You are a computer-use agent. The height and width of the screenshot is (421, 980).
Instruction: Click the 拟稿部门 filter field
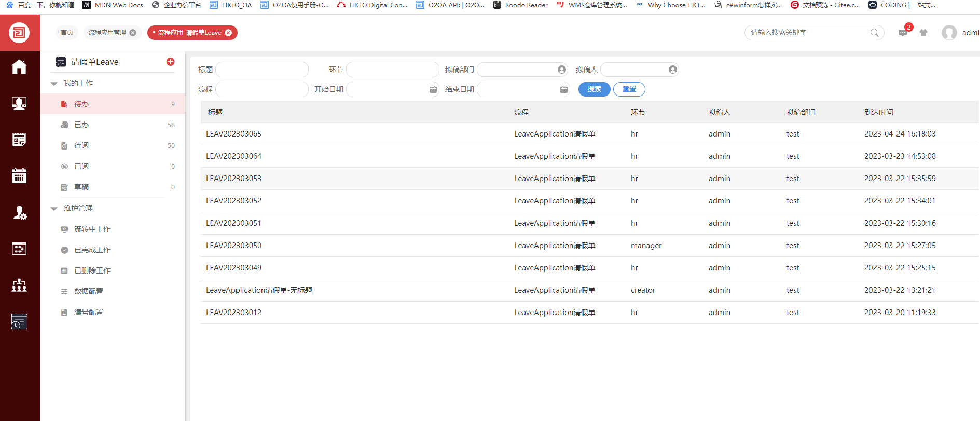[523, 70]
